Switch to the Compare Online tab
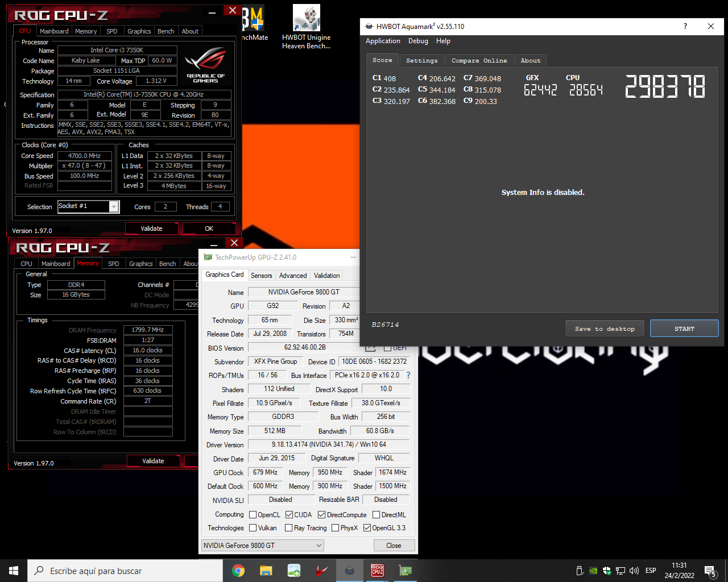Image resolution: width=728 pixels, height=582 pixels. (479, 61)
